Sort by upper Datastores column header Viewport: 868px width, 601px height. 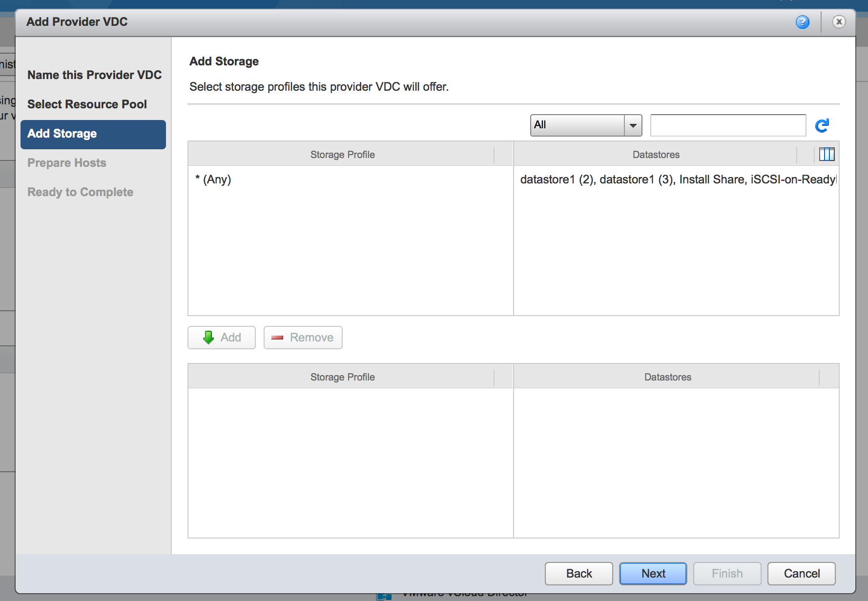[x=656, y=155]
